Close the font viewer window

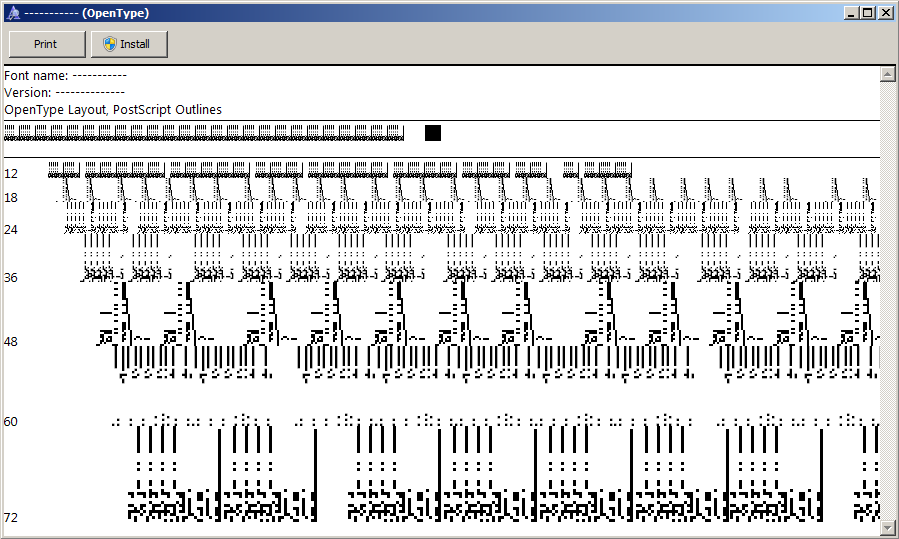[885, 13]
